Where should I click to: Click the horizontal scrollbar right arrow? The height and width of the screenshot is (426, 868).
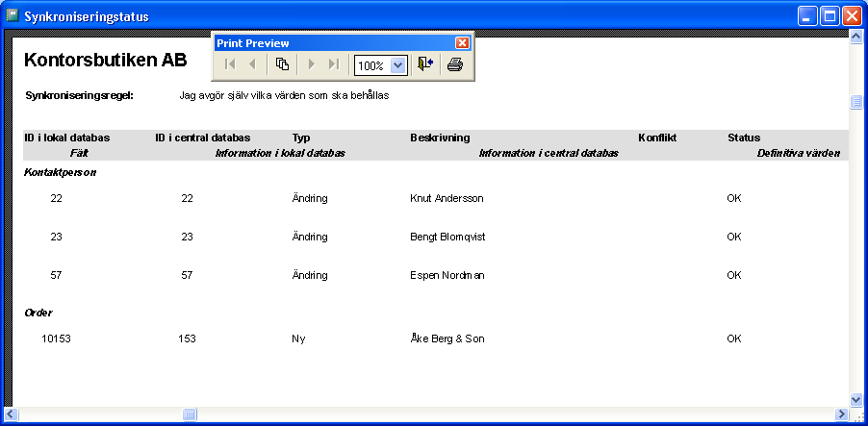(x=842, y=414)
